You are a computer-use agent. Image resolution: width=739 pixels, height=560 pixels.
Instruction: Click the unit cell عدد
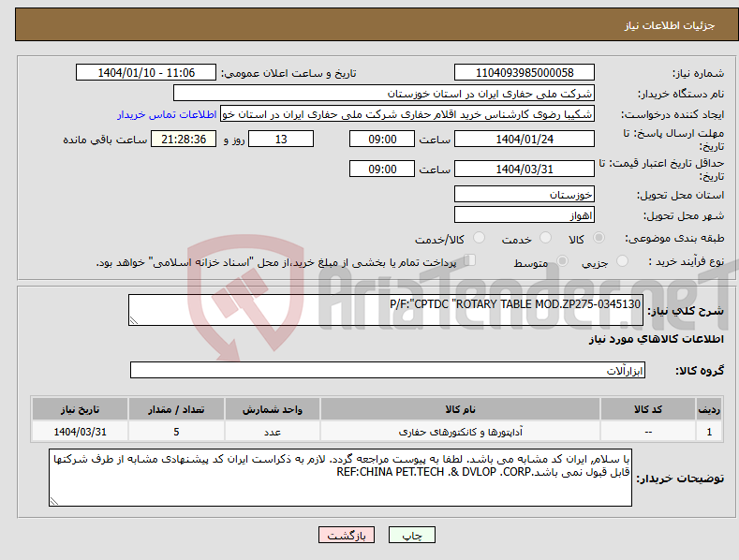(273, 432)
